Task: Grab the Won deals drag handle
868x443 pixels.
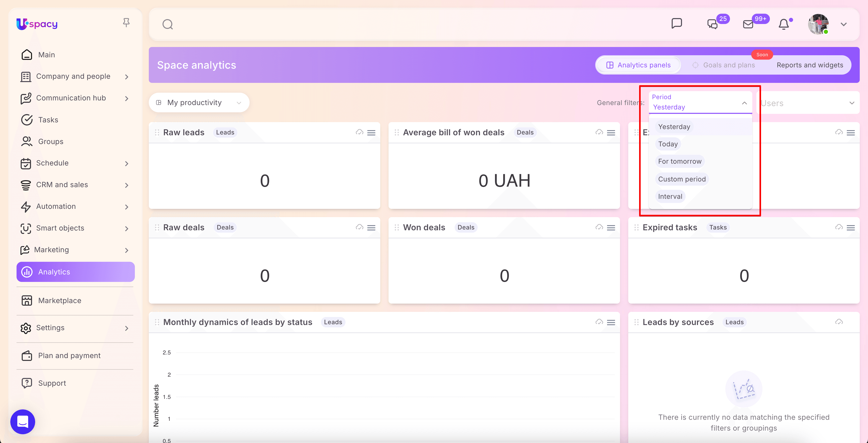Action: [397, 227]
